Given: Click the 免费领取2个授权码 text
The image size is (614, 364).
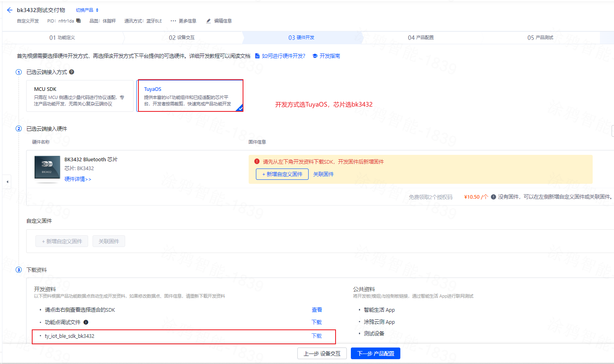Looking at the screenshot, I should (431, 197).
